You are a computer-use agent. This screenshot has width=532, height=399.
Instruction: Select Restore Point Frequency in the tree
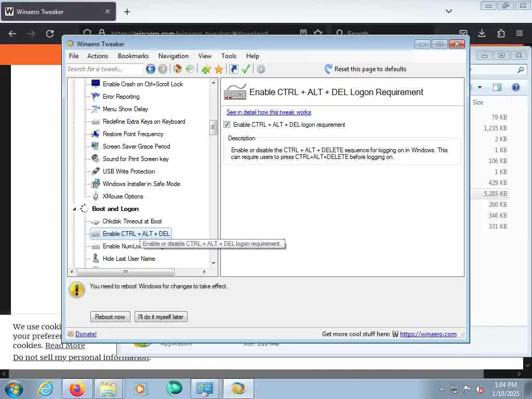pyautogui.click(x=133, y=134)
